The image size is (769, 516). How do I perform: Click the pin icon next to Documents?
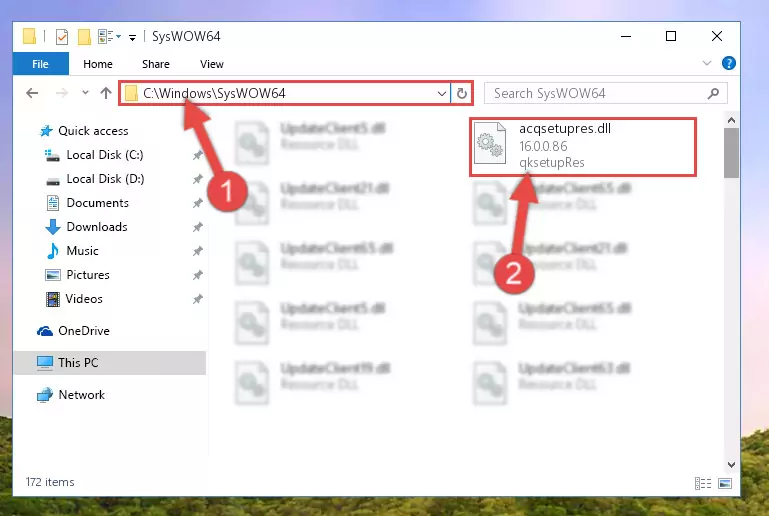197,203
